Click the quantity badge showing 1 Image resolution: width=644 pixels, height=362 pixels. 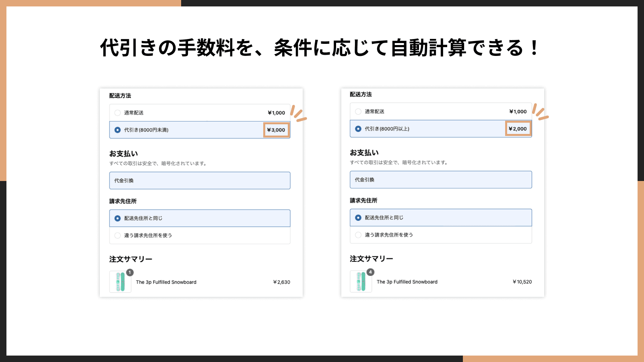click(x=130, y=272)
